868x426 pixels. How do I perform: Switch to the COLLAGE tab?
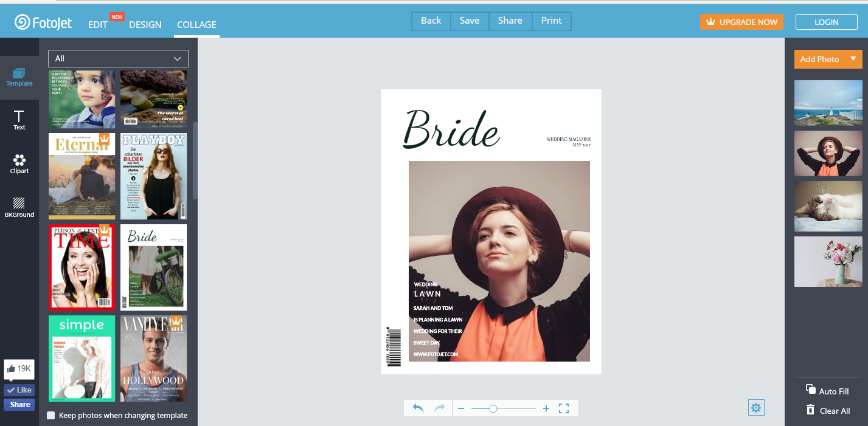pyautogui.click(x=196, y=24)
